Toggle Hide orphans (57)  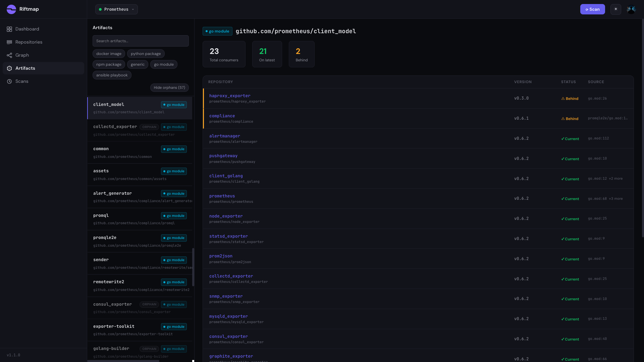pyautogui.click(x=169, y=87)
